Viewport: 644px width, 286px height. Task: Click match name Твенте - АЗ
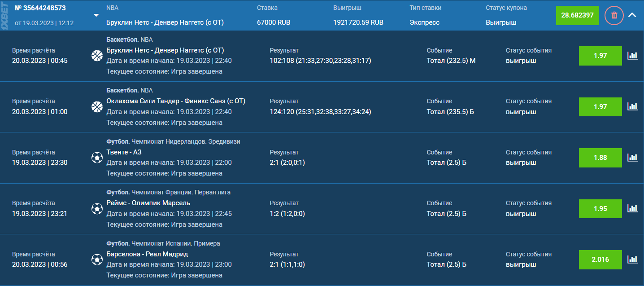point(124,152)
